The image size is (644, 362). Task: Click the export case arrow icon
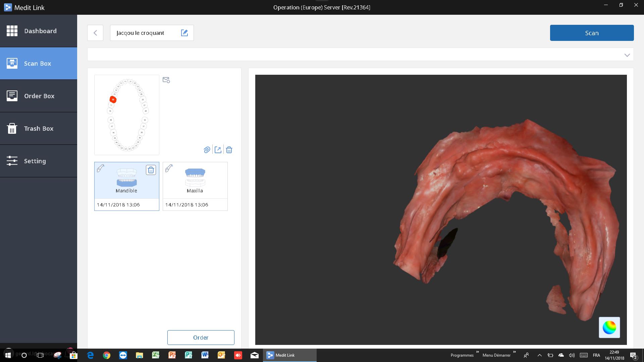coord(218,150)
